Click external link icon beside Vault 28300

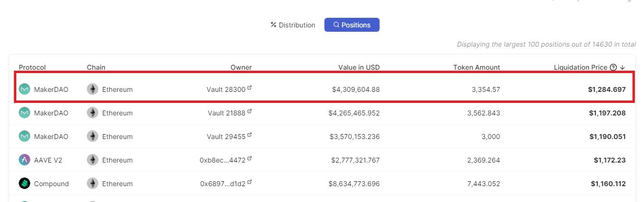click(x=250, y=88)
